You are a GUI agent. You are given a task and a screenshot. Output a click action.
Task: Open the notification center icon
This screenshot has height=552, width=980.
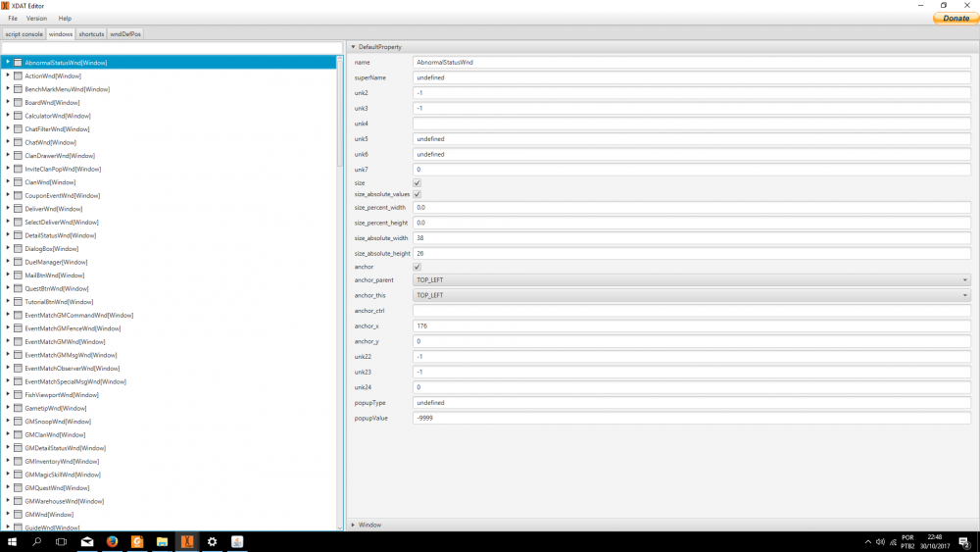(x=964, y=541)
